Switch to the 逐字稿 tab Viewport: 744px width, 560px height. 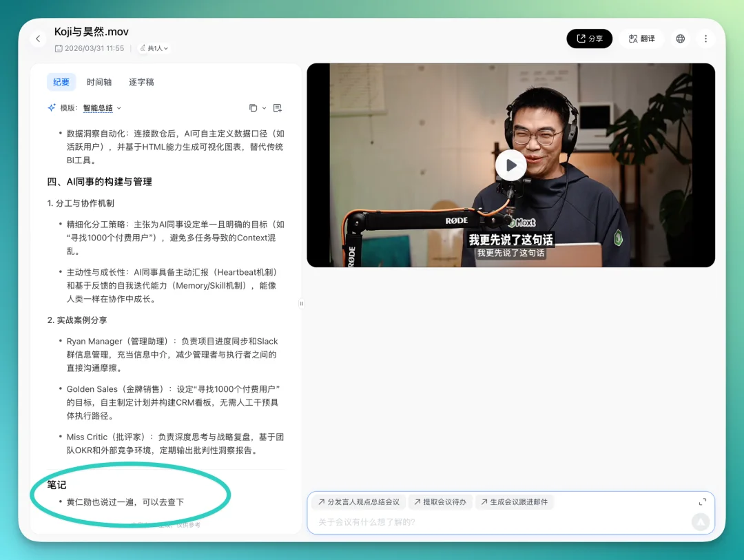tap(141, 82)
